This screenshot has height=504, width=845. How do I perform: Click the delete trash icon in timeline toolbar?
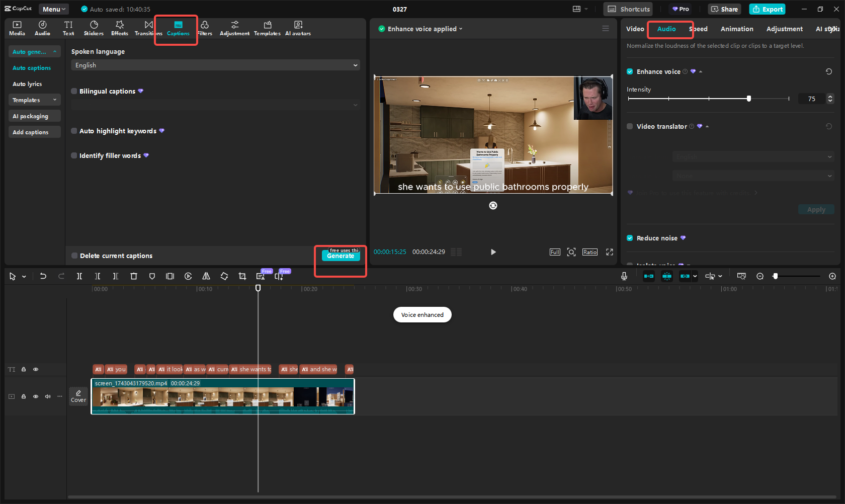coord(134,276)
